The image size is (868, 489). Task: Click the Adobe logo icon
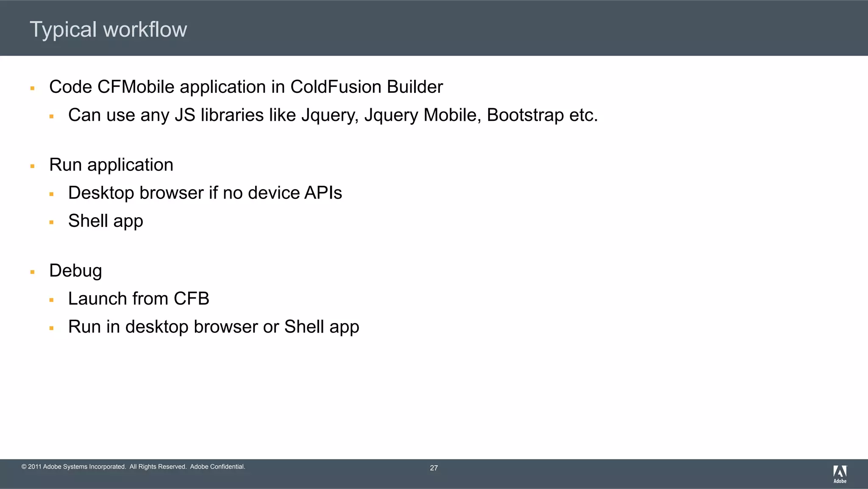tap(840, 474)
